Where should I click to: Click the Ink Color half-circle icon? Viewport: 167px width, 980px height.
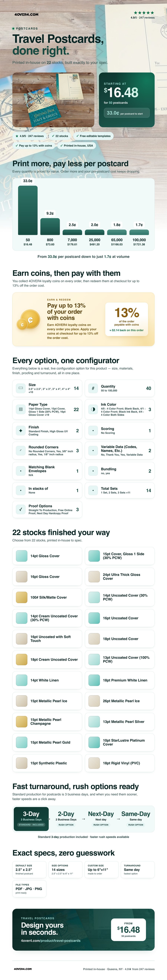click(x=93, y=409)
